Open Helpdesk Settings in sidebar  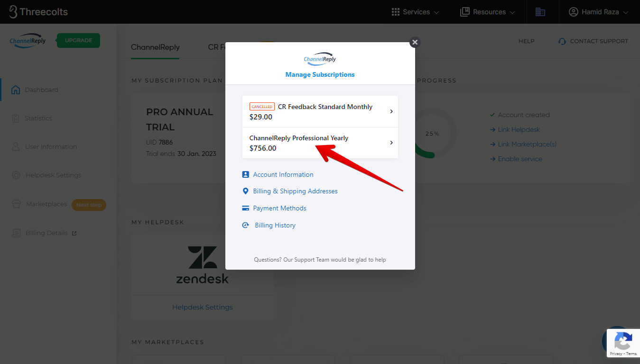[x=53, y=175]
